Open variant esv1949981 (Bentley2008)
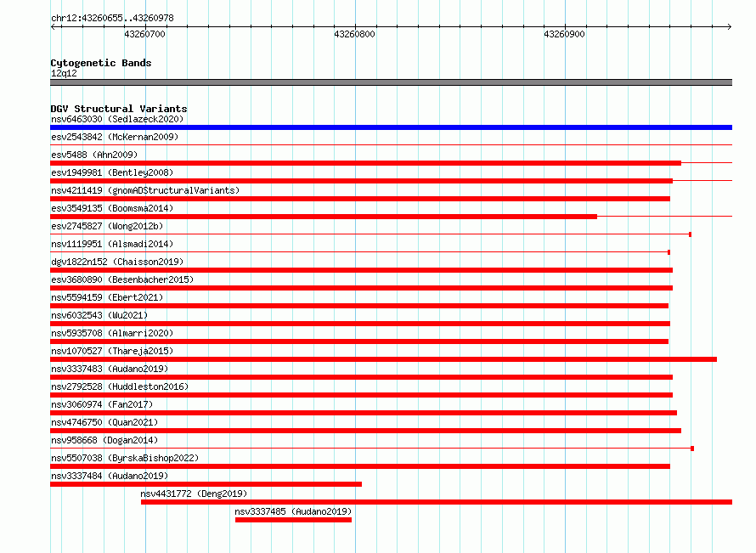Screen dimensions: 756x553 [112, 172]
